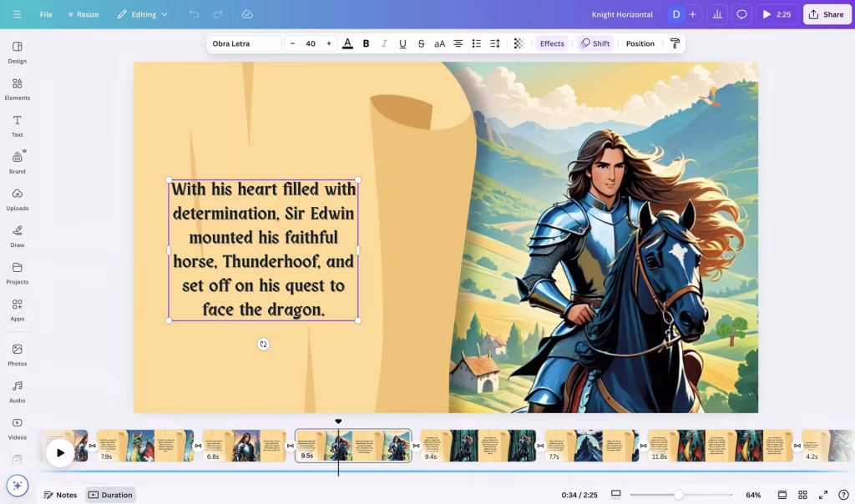Open the Apps panel
Viewport: 855px width, 504px height.
tap(18, 310)
